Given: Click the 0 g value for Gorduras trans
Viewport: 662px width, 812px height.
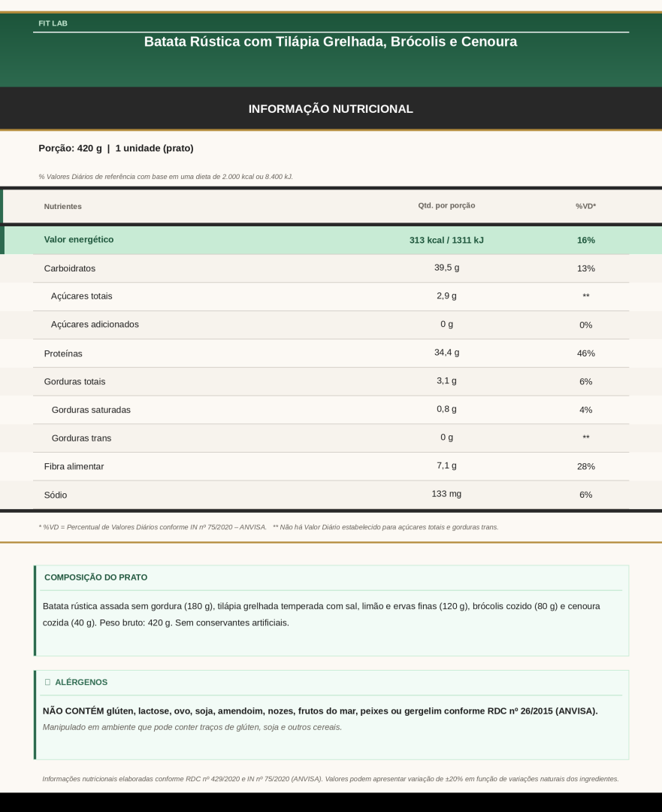Looking at the screenshot, I should point(446,437).
